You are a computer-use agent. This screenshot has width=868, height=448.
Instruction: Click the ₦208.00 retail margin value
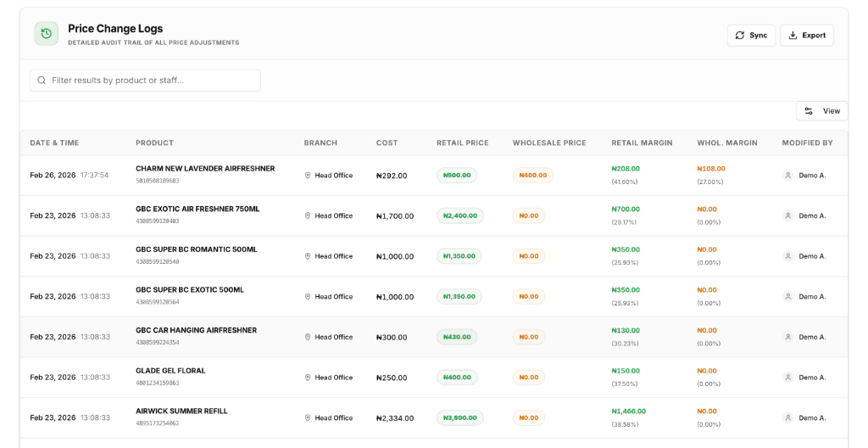pos(626,169)
